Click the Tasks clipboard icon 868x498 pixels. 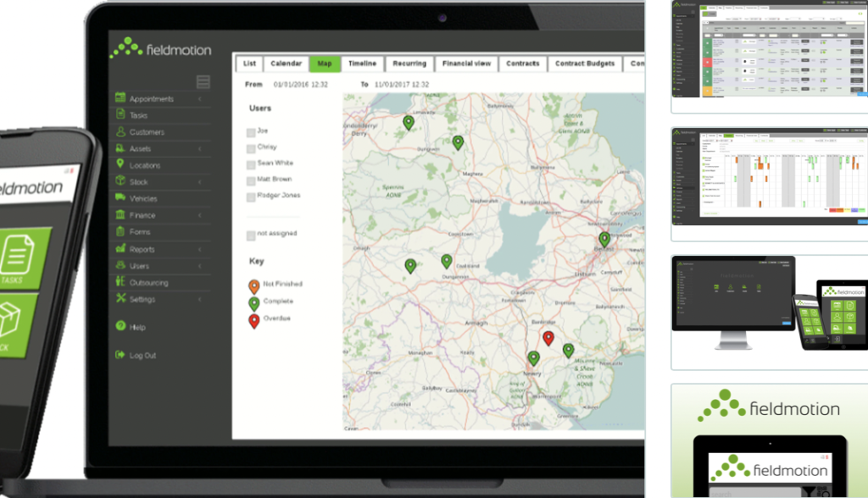tap(120, 114)
